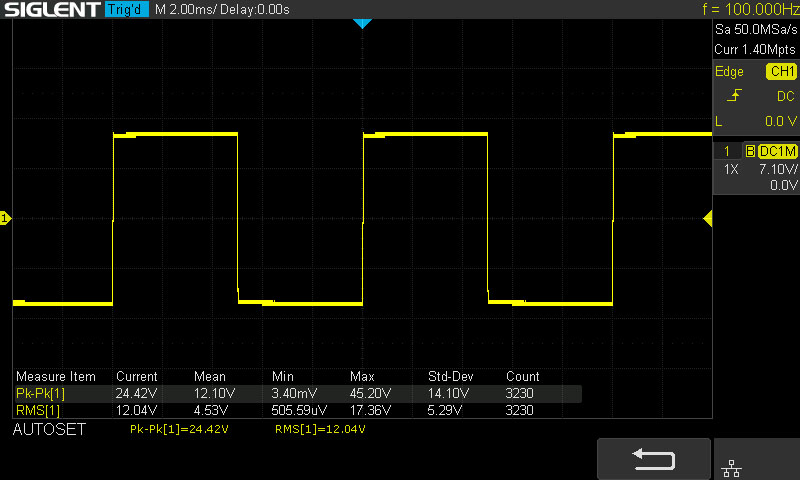Click the 'Min' column header
800x480 pixels.
[x=283, y=376]
